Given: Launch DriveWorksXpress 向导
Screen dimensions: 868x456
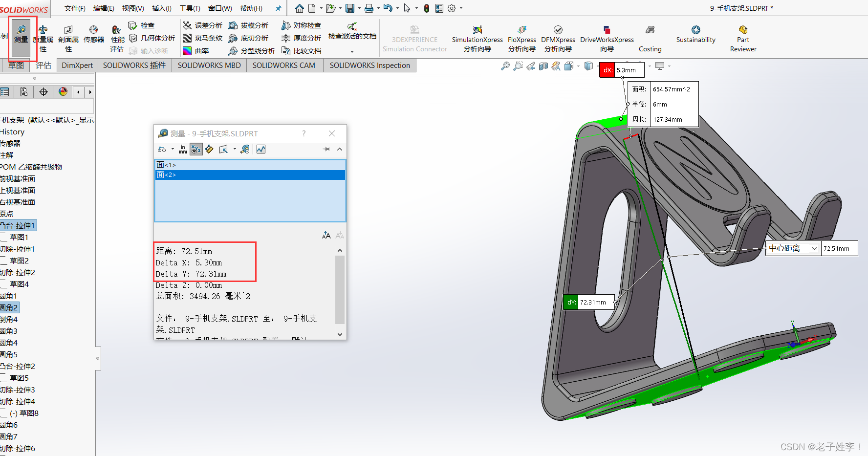Looking at the screenshot, I should click(x=607, y=39).
